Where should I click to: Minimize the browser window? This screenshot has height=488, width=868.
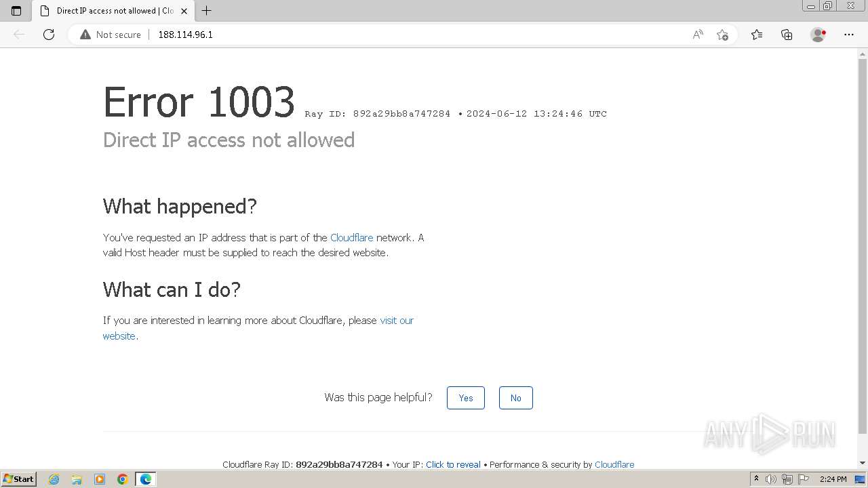(812, 5)
